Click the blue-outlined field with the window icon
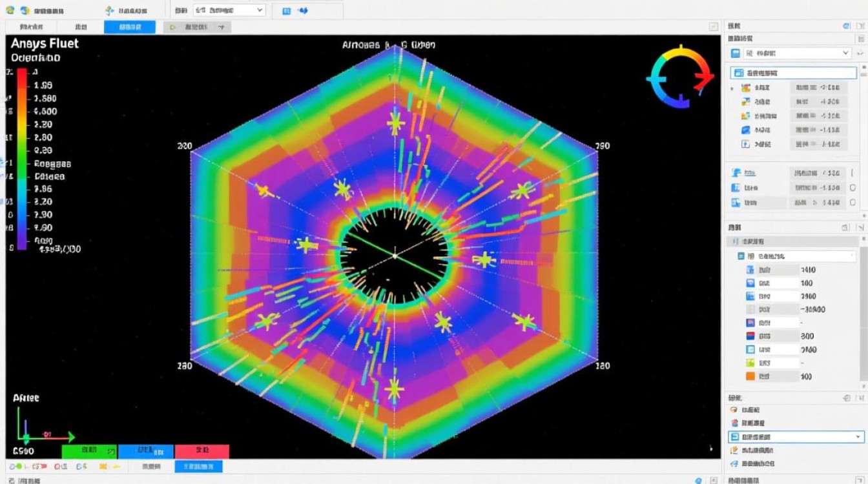 click(793, 73)
